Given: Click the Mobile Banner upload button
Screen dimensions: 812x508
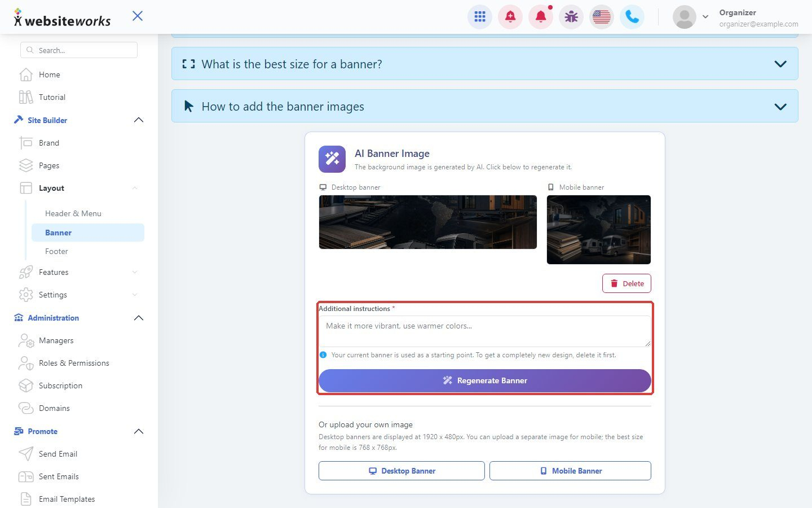Looking at the screenshot, I should coord(570,471).
